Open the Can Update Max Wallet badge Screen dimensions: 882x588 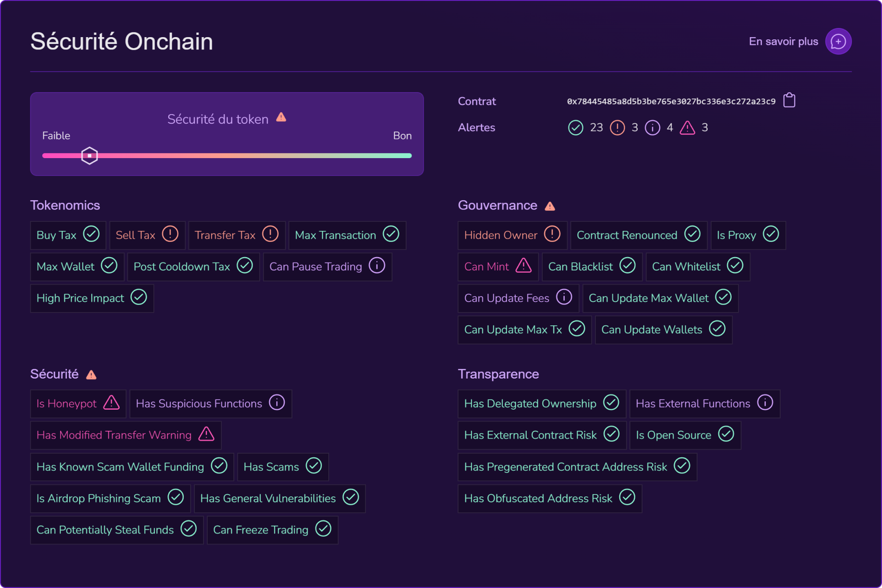pos(660,298)
